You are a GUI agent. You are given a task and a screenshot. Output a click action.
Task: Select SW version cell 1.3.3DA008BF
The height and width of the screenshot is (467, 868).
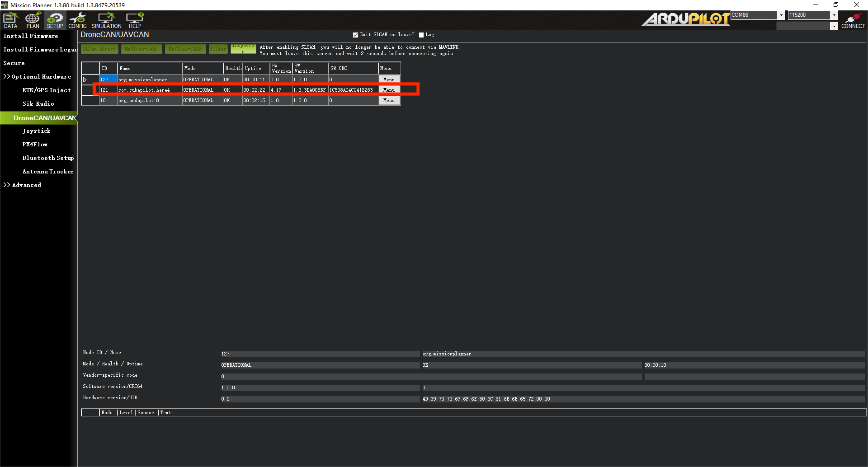click(x=311, y=90)
